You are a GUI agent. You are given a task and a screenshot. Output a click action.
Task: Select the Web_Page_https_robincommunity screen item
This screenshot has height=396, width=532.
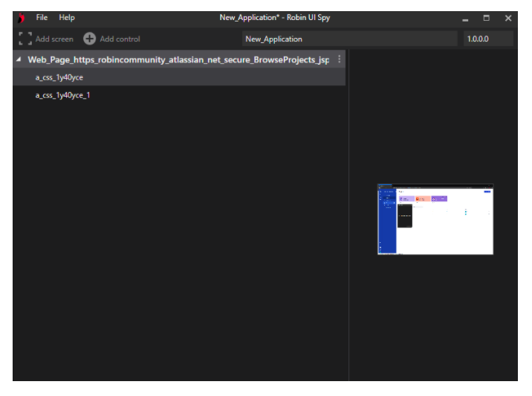pos(178,59)
